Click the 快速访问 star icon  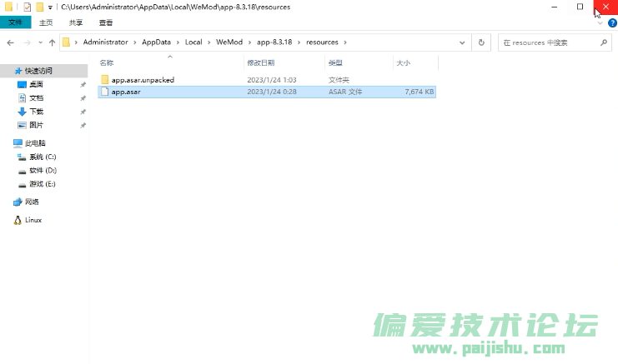(x=18, y=71)
